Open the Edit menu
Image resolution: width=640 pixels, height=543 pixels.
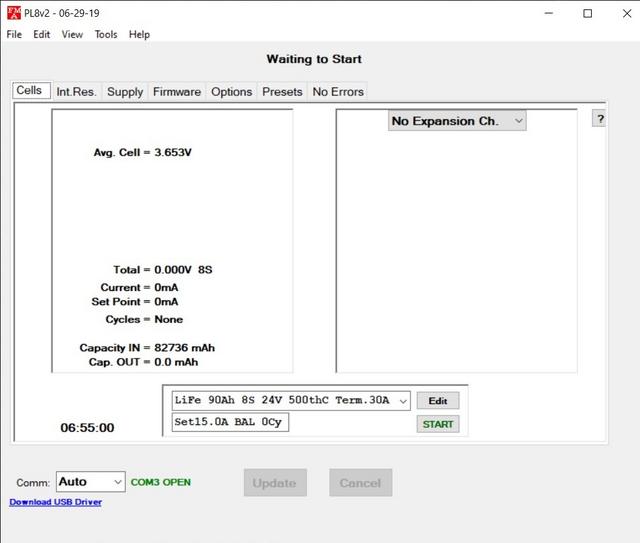[x=42, y=34]
